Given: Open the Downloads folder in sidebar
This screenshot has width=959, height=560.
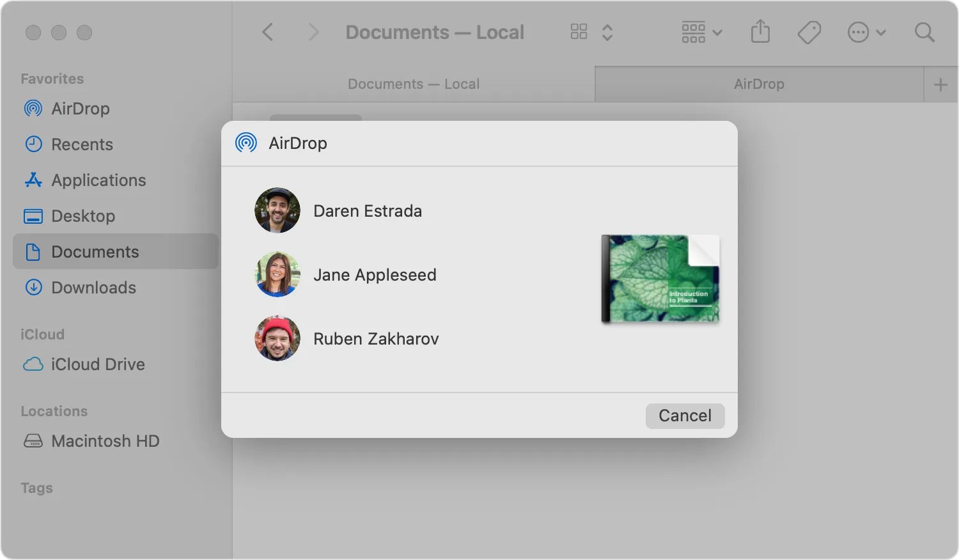Looking at the screenshot, I should coord(93,288).
